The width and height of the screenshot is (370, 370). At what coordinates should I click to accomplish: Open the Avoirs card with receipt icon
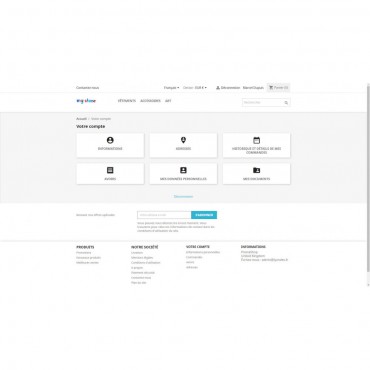point(110,174)
